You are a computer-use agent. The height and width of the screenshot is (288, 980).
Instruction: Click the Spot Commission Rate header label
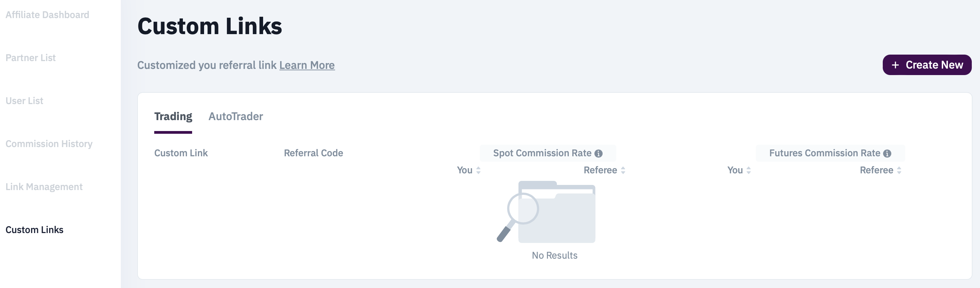(542, 153)
